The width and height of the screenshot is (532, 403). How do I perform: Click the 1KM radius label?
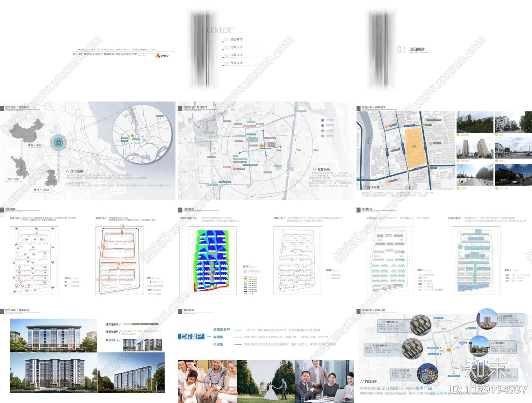pyautogui.click(x=279, y=150)
